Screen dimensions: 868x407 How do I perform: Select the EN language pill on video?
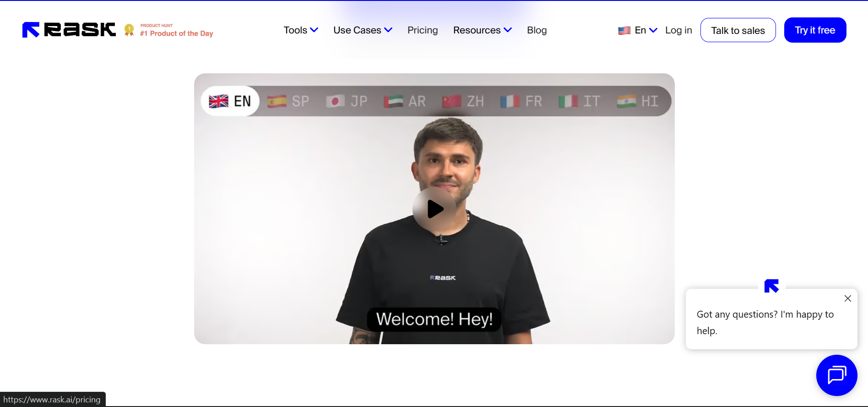coord(230,101)
